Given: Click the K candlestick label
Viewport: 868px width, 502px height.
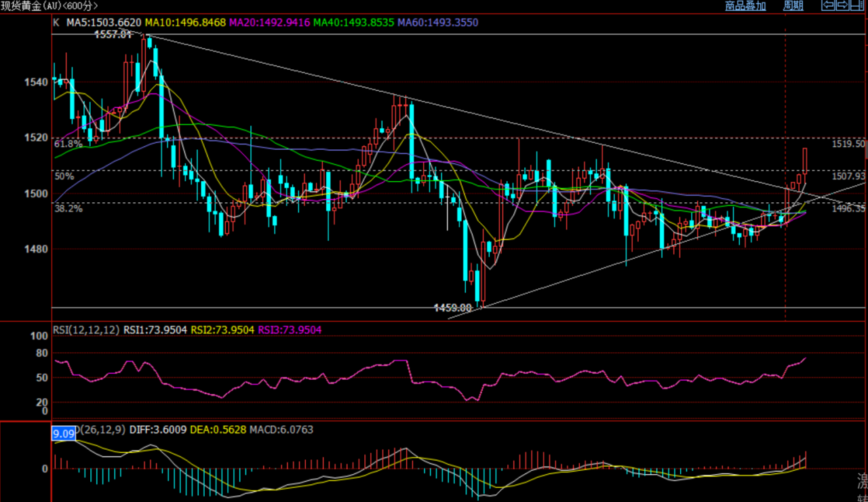Looking at the screenshot, I should (56, 22).
